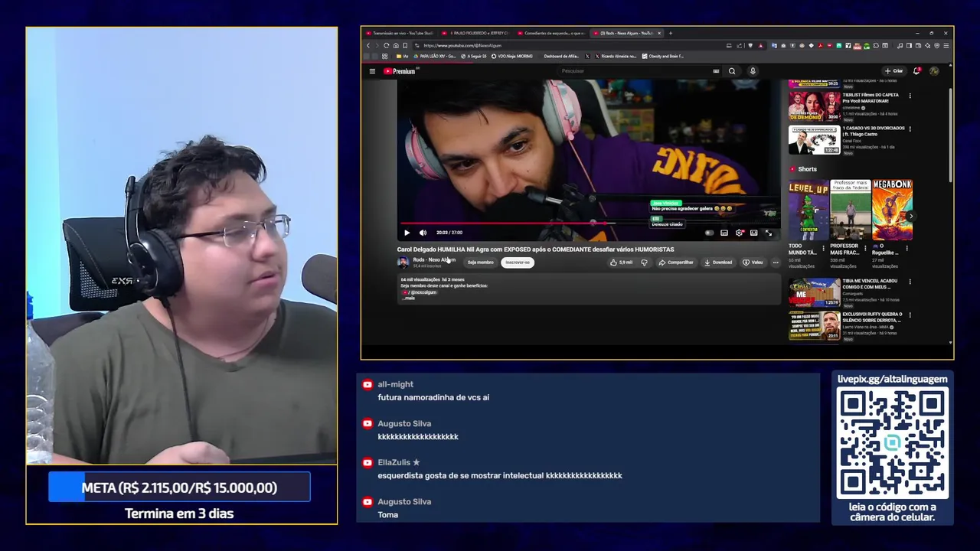Open the LEVEL UP short TODO MUNDO TÁ
980x551 pixels.
(808, 210)
